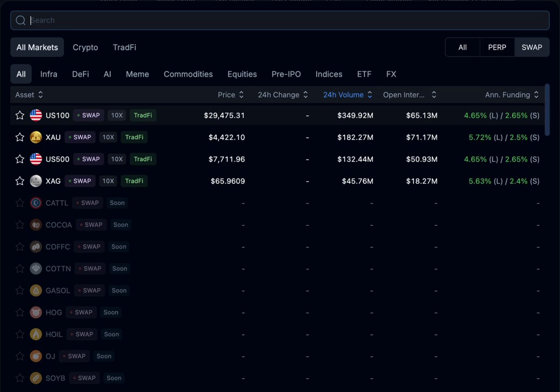Toggle the COCOA favorite star
560x392 pixels.
click(20, 225)
